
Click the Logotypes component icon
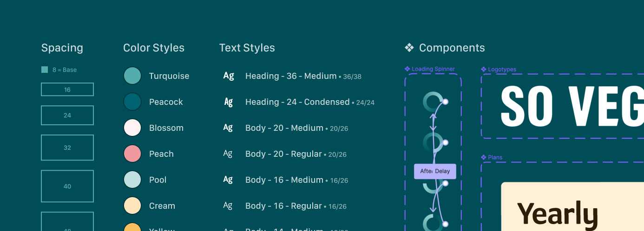coord(484,69)
